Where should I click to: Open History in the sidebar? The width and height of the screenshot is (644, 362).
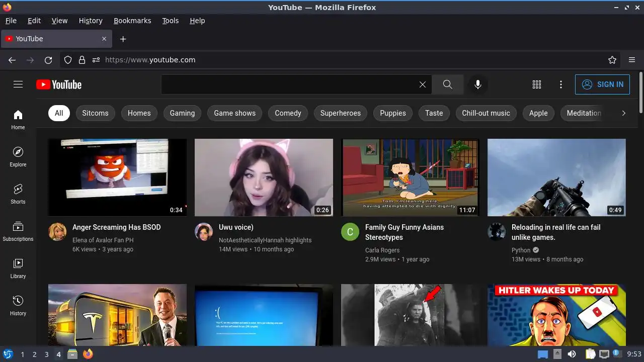(18, 306)
